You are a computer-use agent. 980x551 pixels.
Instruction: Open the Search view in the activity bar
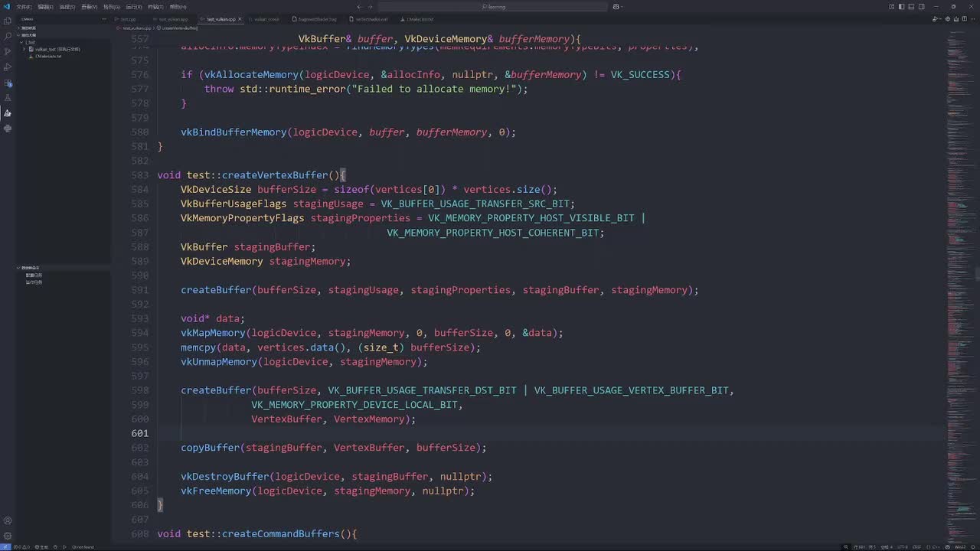[8, 36]
